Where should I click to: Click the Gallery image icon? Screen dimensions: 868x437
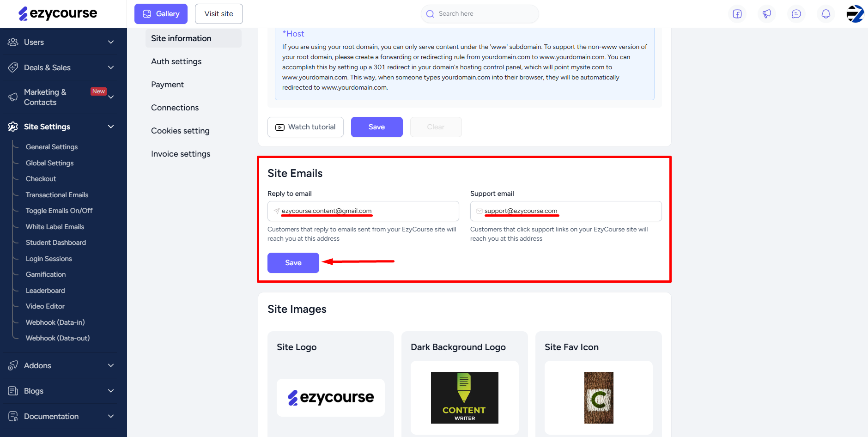147,14
